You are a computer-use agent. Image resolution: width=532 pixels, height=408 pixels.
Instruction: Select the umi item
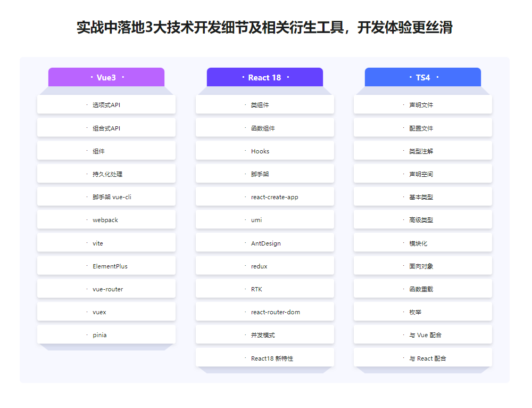[x=264, y=219]
